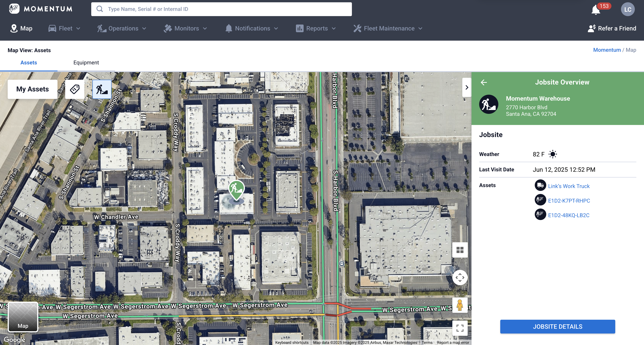Open LC user avatar menu
This screenshot has width=644, height=345.
[x=628, y=10]
